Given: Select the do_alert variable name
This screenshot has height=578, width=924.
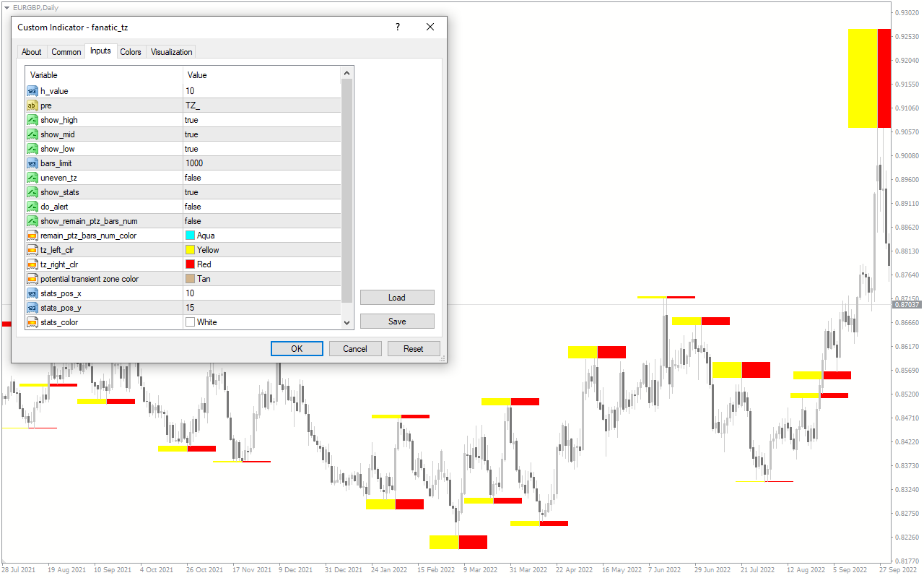Looking at the screenshot, I should (55, 207).
